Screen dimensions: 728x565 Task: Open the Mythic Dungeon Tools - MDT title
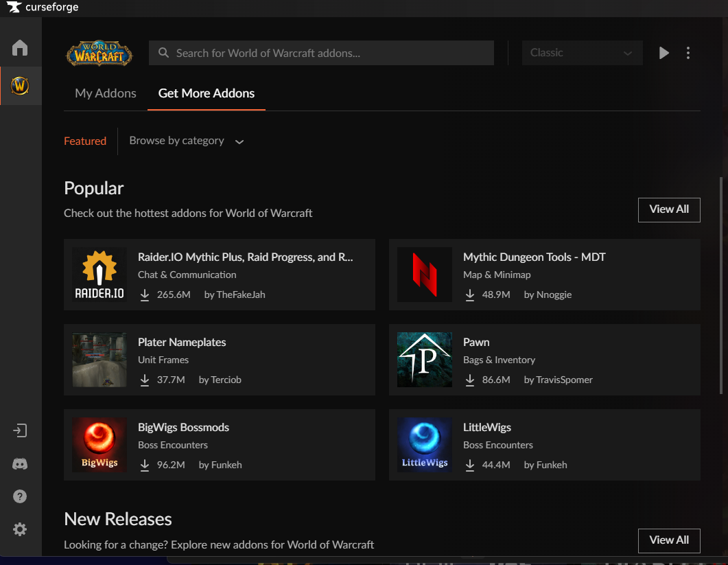click(535, 257)
